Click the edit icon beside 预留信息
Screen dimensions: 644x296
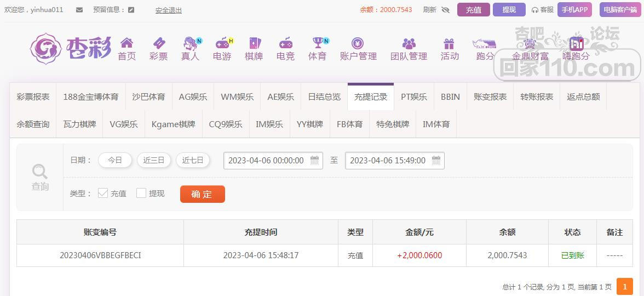pyautogui.click(x=131, y=10)
